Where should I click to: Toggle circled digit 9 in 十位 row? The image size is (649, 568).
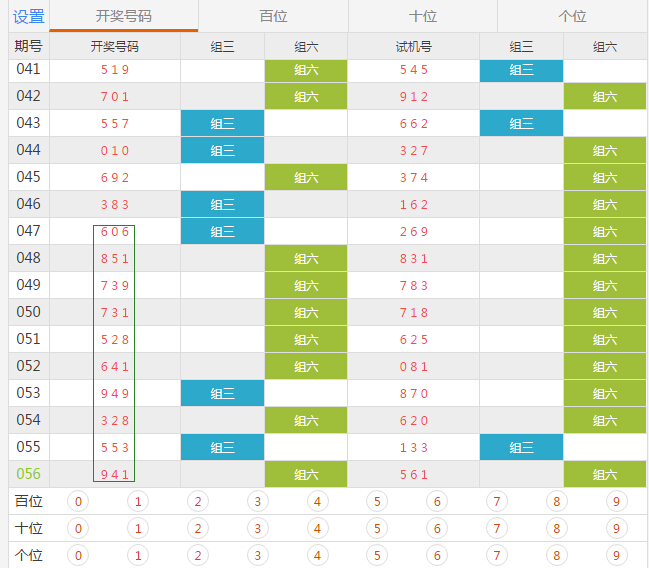(617, 528)
